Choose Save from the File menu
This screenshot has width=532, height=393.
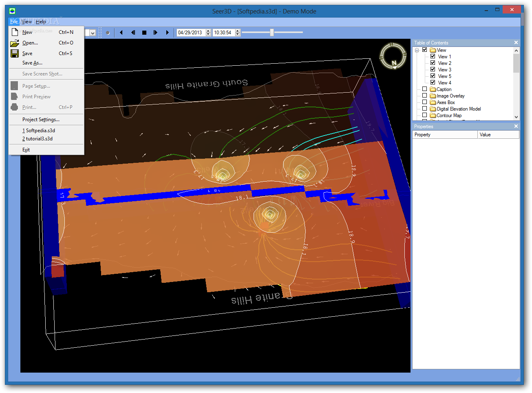click(x=46, y=53)
